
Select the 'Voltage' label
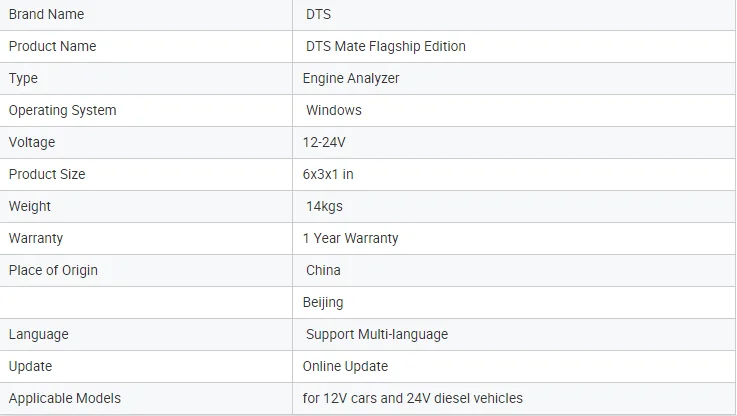click(x=31, y=142)
